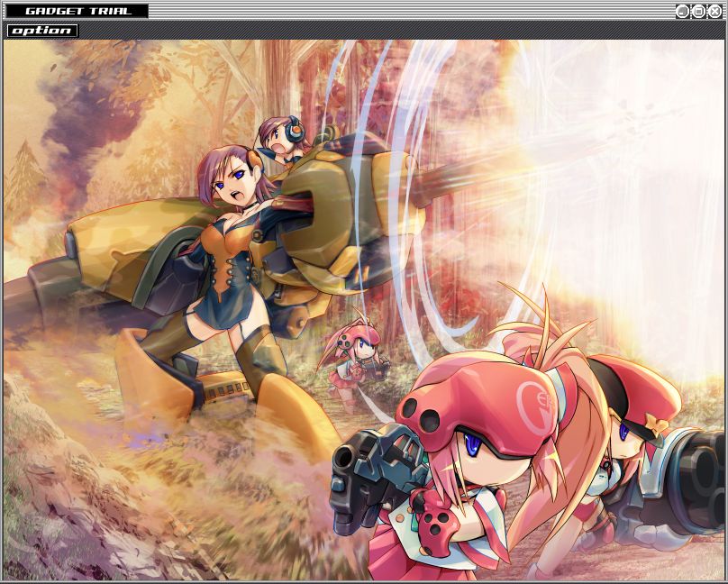728x584 pixels.
Task: Click the GADGET TRIAL title label
Action: pyautogui.click(x=77, y=11)
